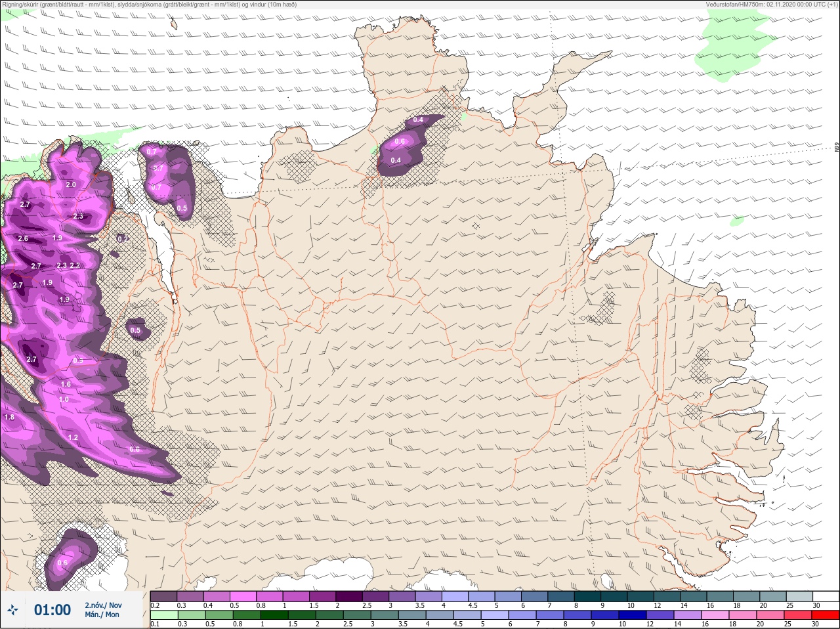Pick the top-row legend swatch above the 4 label
Viewport: 840px width, 629px height.
tap(455, 596)
